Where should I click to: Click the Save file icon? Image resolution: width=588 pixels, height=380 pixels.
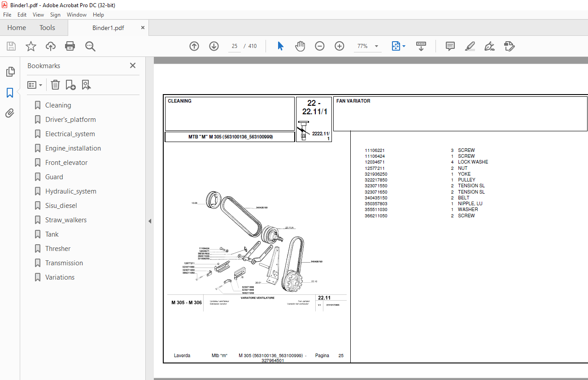[11, 46]
